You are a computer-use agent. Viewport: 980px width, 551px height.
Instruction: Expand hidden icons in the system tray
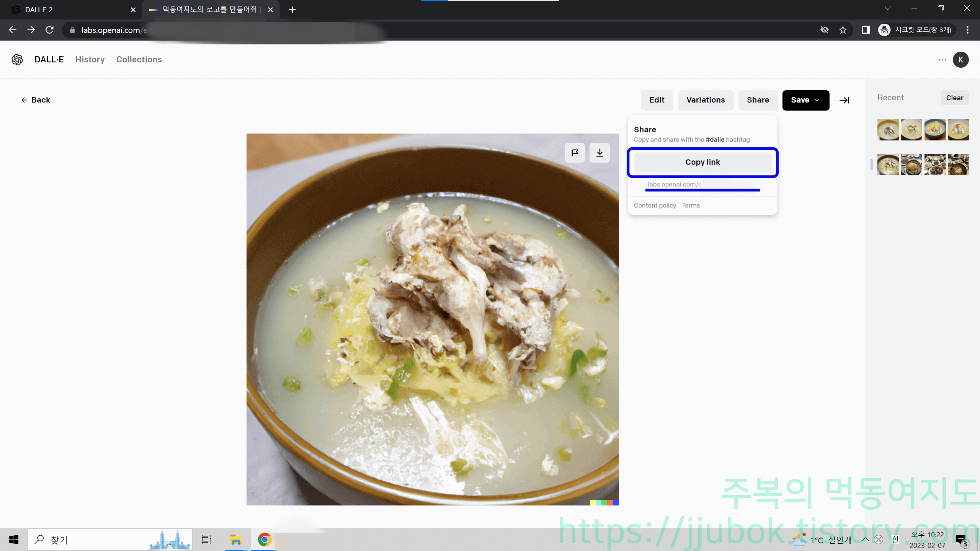click(865, 540)
